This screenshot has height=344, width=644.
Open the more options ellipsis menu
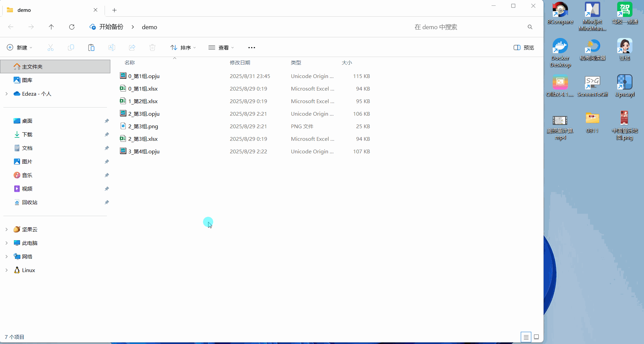(x=252, y=47)
